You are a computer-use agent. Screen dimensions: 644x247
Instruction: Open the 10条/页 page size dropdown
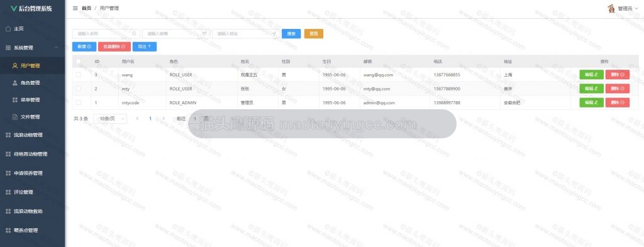tap(110, 119)
